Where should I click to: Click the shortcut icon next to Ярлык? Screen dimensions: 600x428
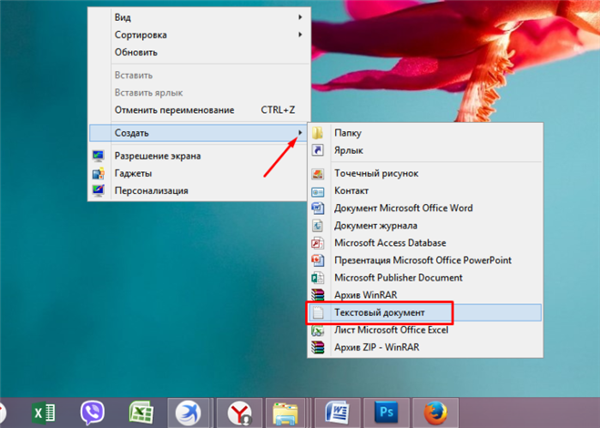[318, 150]
